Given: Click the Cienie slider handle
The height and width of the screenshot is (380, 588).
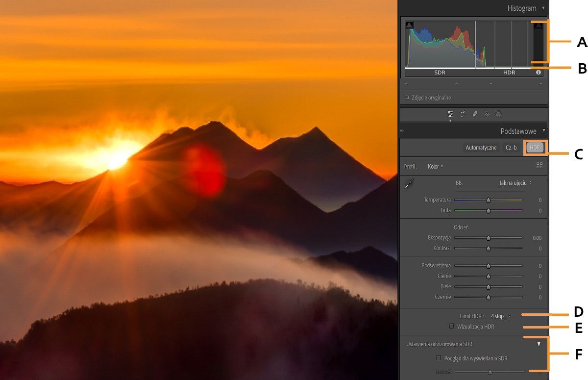Looking at the screenshot, I should pyautogui.click(x=488, y=276).
